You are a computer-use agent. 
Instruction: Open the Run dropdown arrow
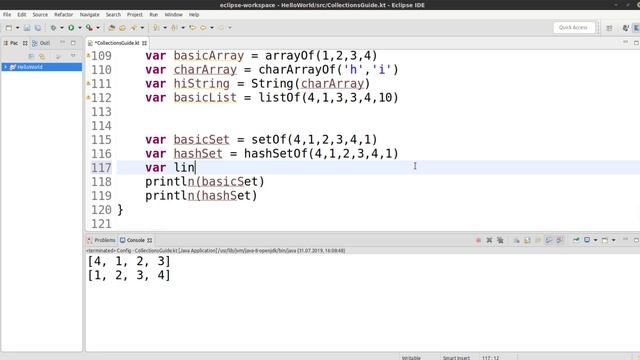pyautogui.click(x=80, y=28)
